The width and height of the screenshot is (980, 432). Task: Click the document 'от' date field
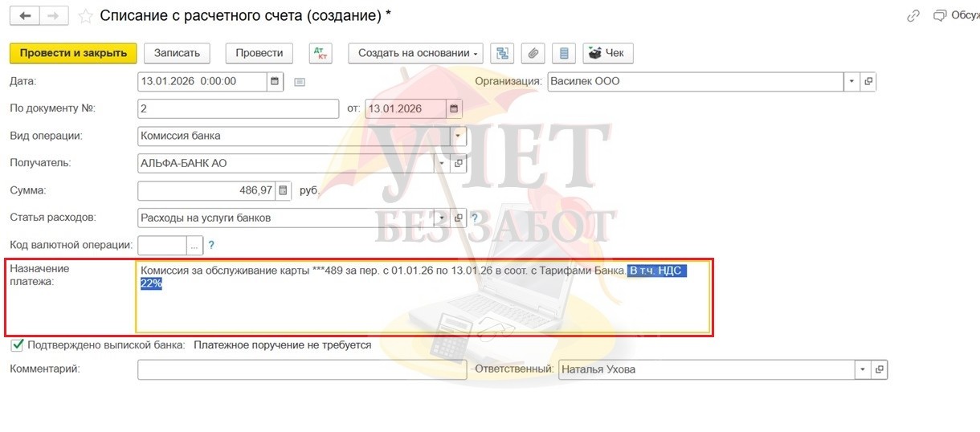pos(406,108)
